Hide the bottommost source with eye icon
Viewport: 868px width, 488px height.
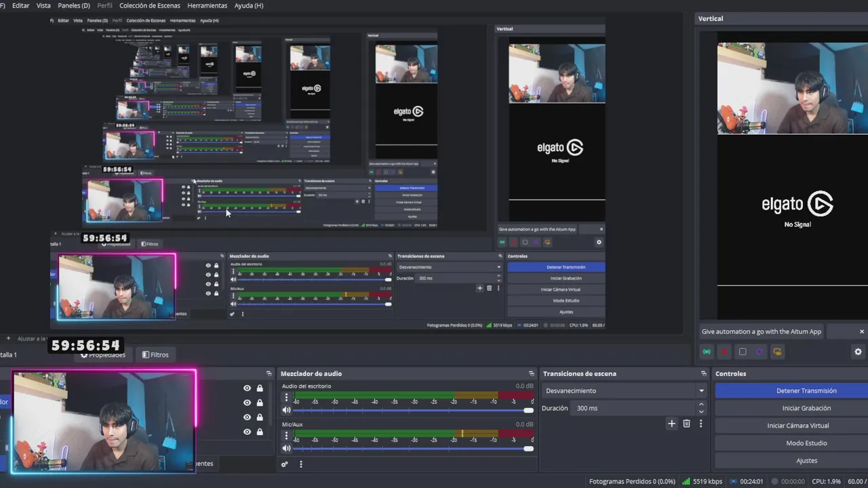247,432
